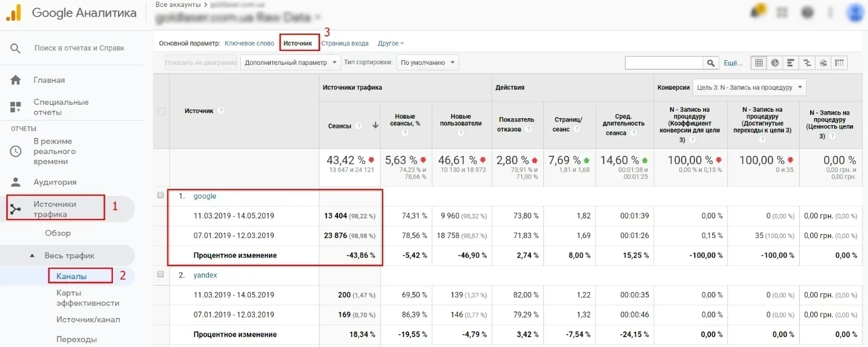This screenshot has height=347, width=868.
Task: Click help icon under Новые пользователи
Action: (x=461, y=133)
